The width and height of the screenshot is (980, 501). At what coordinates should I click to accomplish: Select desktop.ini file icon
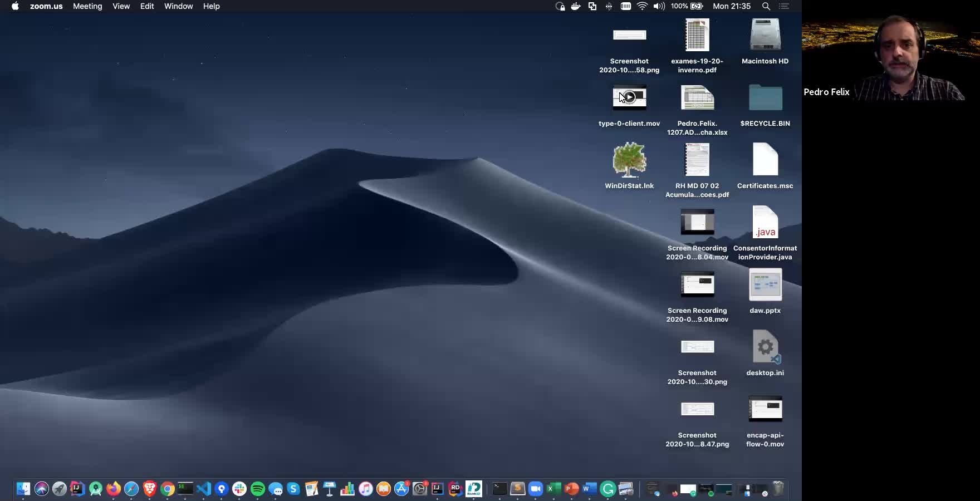pos(765,353)
